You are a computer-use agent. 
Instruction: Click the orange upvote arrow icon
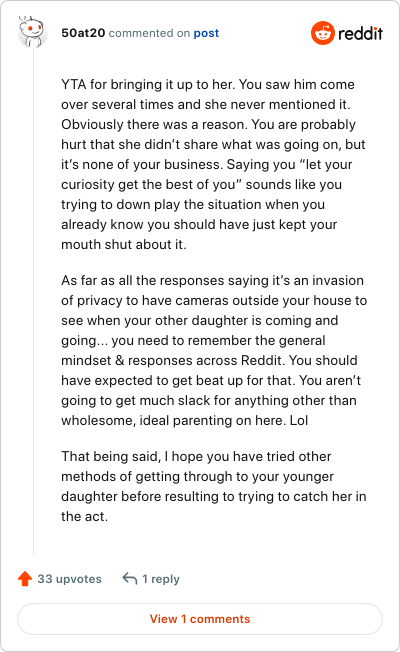25,578
